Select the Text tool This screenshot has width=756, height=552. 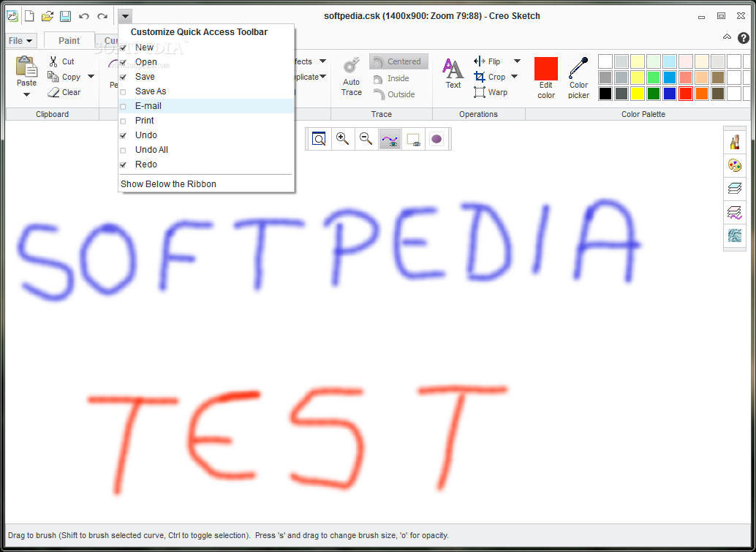[453, 73]
